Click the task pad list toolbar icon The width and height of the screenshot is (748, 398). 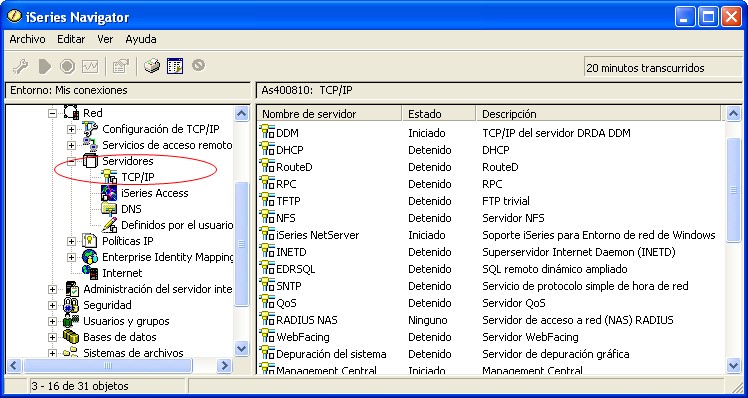[175, 66]
